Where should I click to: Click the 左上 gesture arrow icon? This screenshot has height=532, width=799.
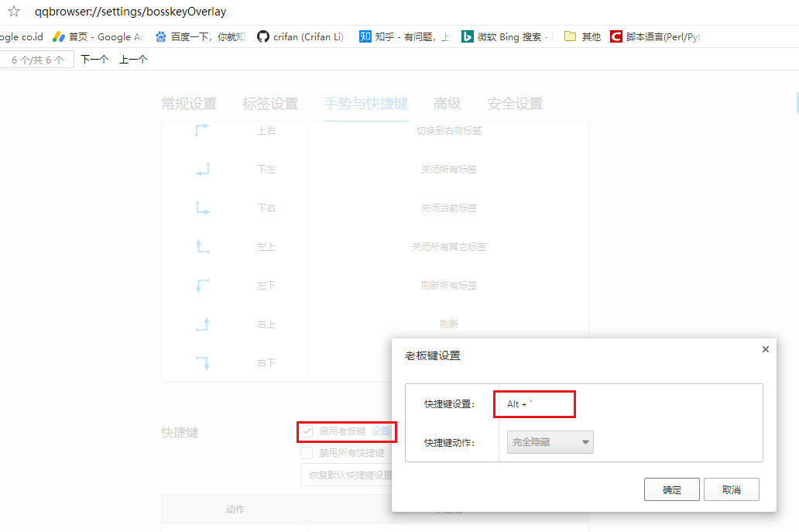coord(202,246)
